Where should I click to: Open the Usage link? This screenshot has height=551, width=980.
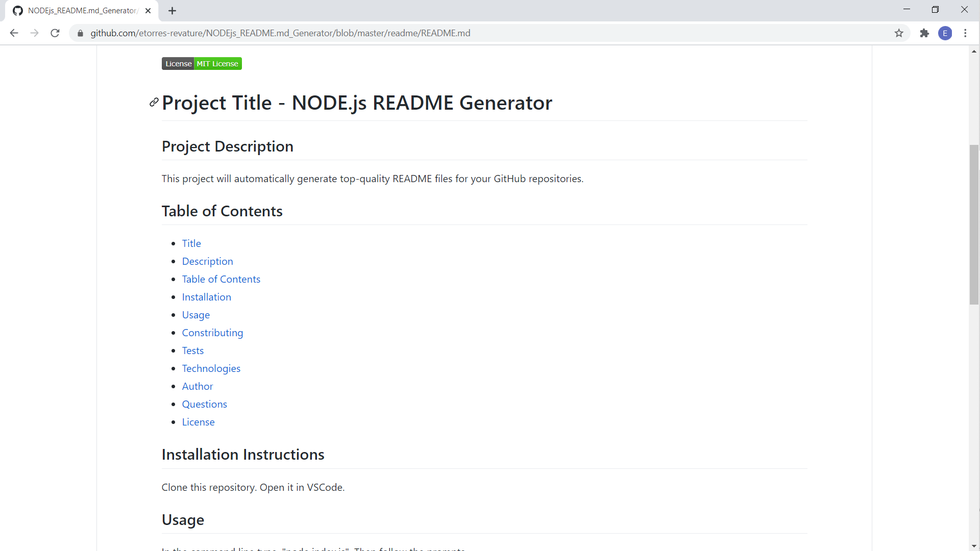pyautogui.click(x=195, y=315)
